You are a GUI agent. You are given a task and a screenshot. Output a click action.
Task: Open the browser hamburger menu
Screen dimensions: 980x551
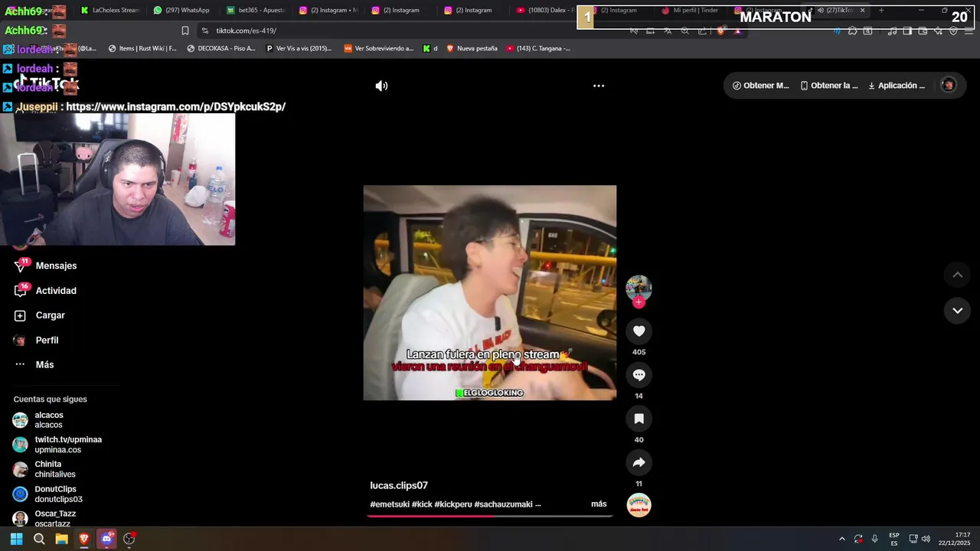coord(969,31)
